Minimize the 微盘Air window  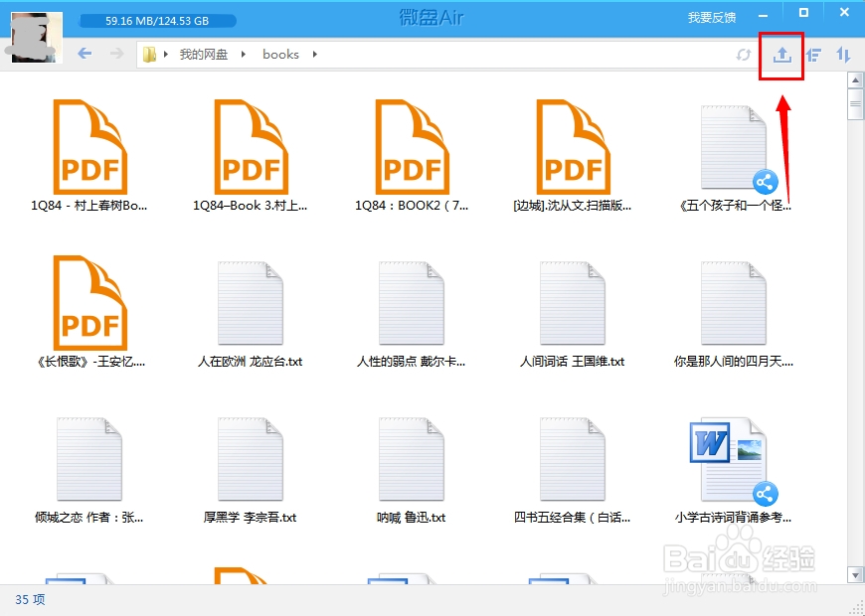(x=763, y=16)
